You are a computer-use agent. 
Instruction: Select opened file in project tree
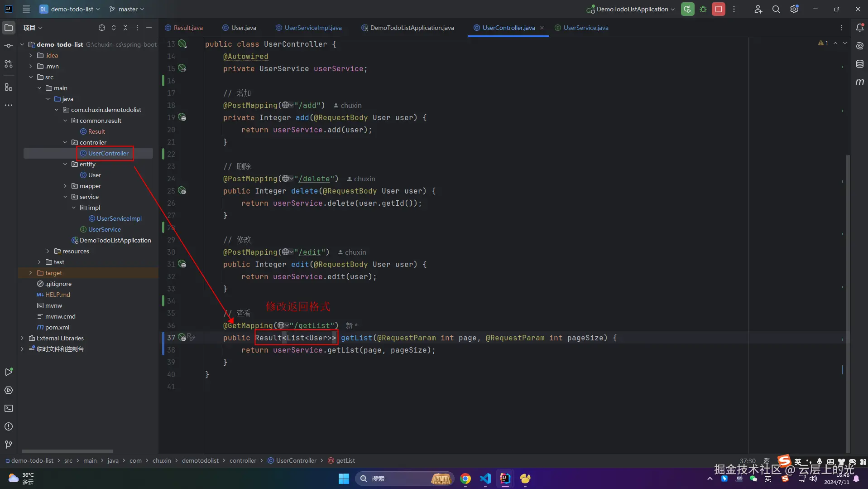pyautogui.click(x=102, y=28)
